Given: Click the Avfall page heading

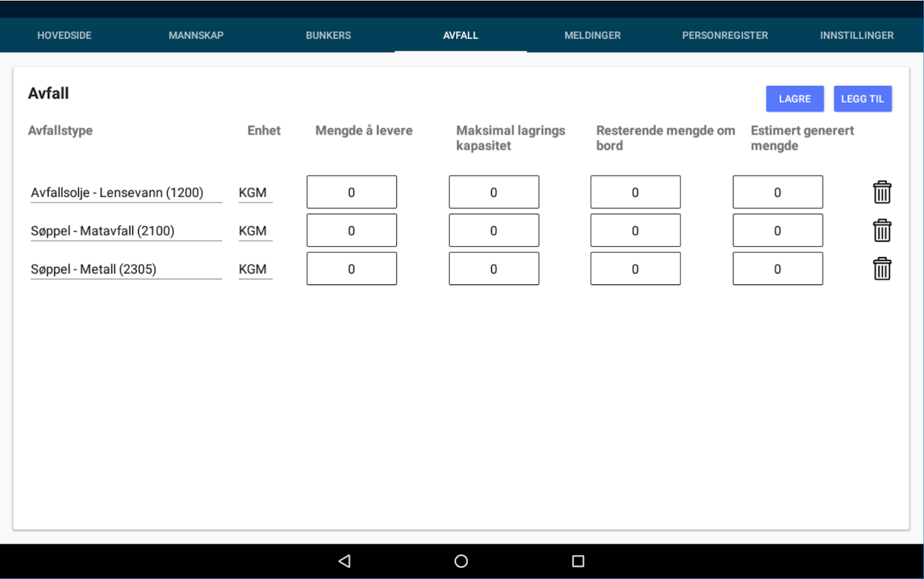Looking at the screenshot, I should 49,93.
